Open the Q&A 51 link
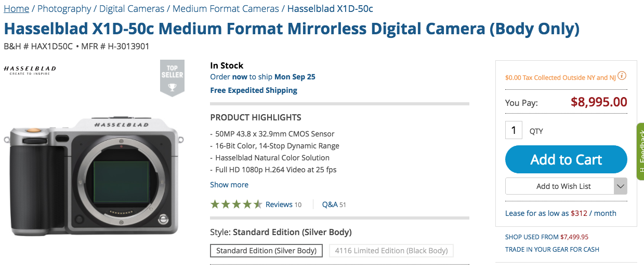Screen dimensions: 644x273 click(x=334, y=204)
